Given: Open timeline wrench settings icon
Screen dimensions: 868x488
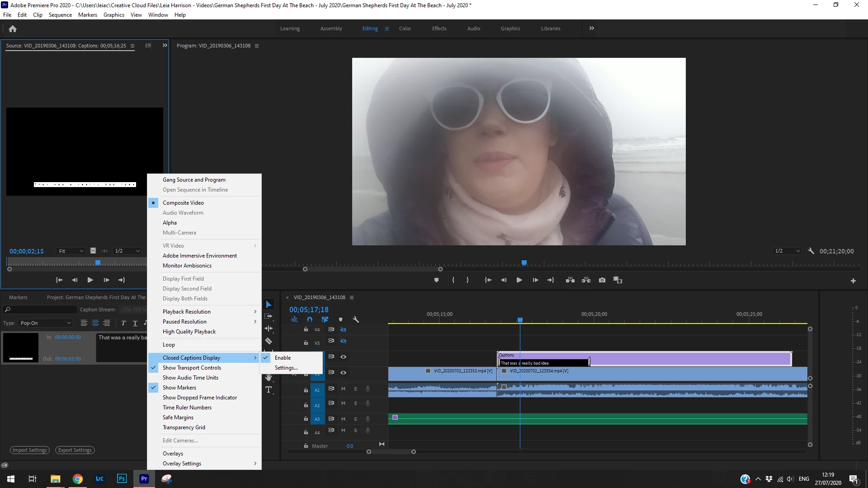Looking at the screenshot, I should pos(356,319).
